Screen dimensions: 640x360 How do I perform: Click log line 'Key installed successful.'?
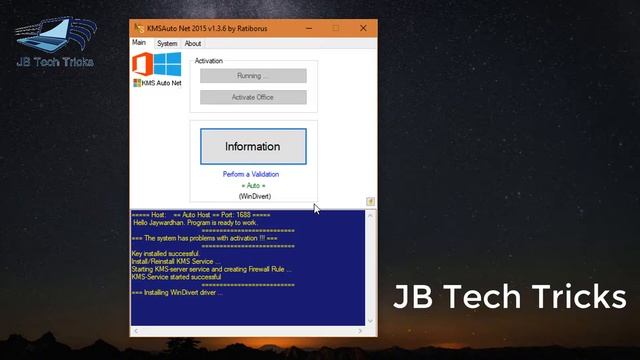(x=166, y=254)
